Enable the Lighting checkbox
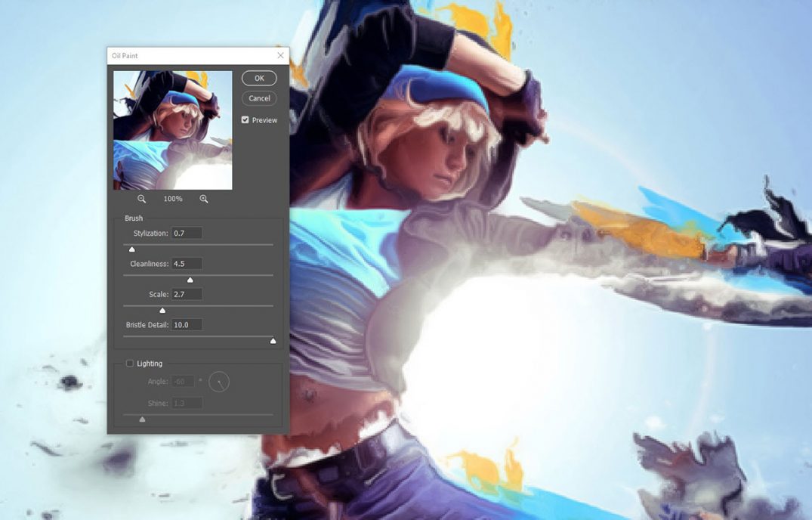This screenshot has height=520, width=812. (129, 364)
